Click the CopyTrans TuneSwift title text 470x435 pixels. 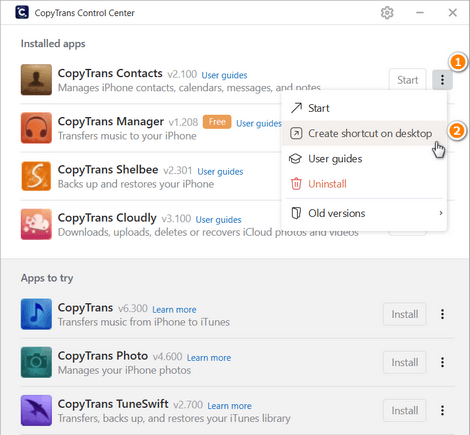(113, 404)
